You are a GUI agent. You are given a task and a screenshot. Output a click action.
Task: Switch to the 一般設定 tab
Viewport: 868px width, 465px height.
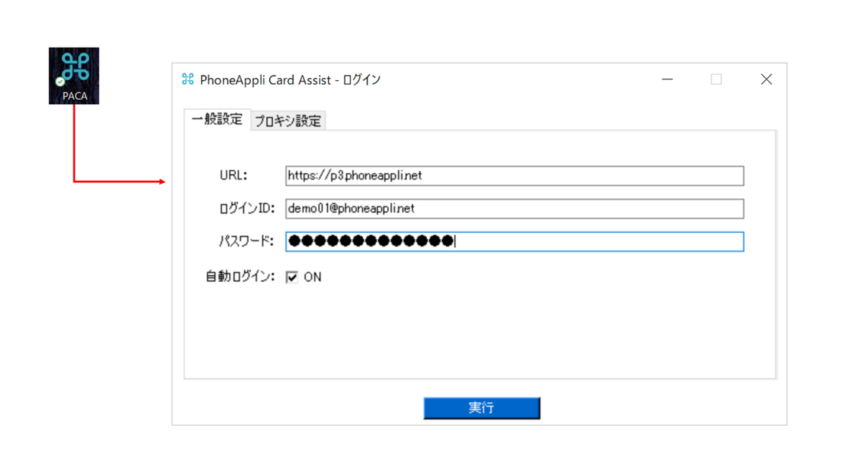217,119
